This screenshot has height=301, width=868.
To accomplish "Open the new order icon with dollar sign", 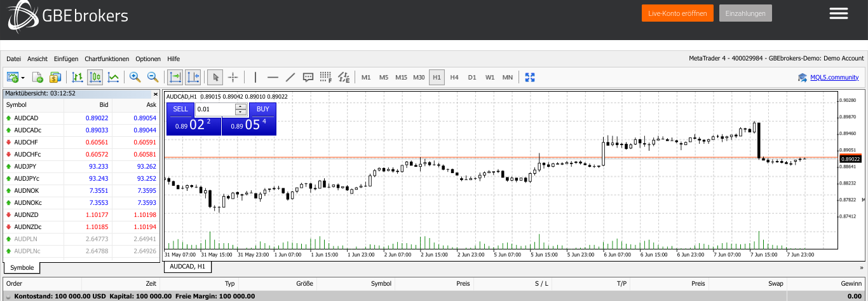I will (x=55, y=77).
